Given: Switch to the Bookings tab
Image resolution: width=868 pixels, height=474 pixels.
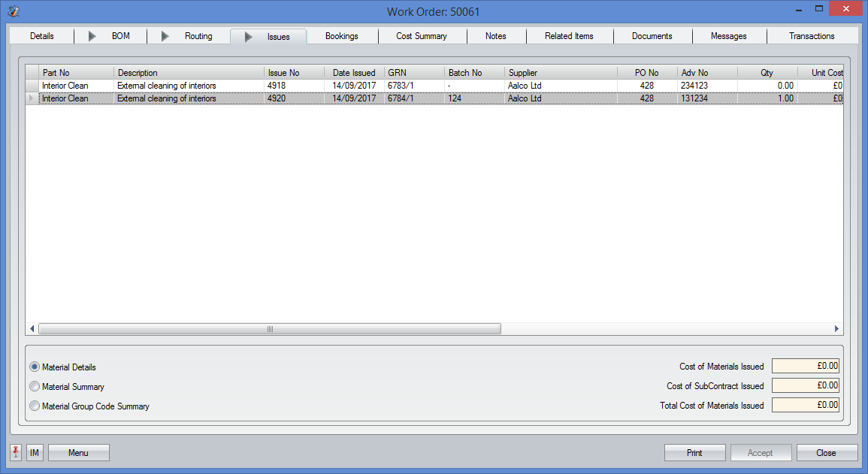Looking at the screenshot, I should click(x=341, y=36).
